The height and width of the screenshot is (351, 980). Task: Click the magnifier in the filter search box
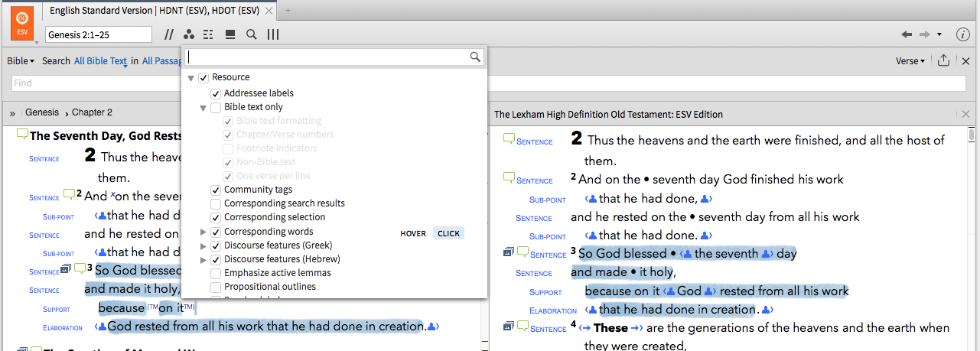coord(475,57)
